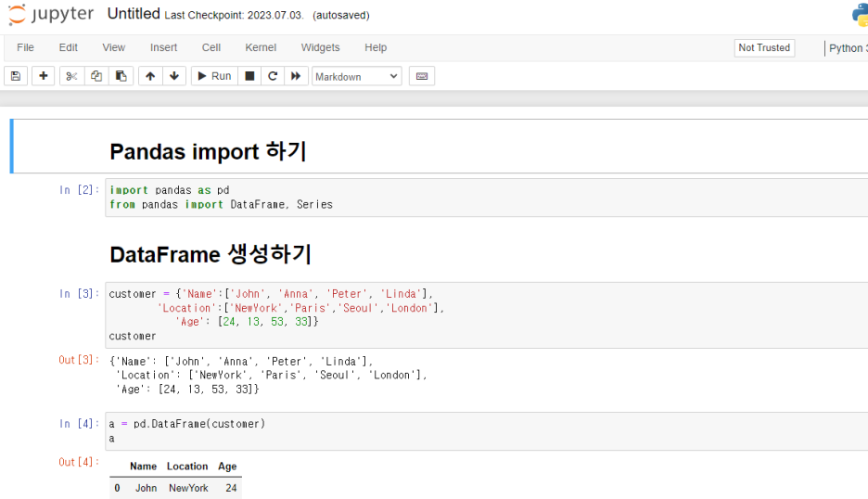The image size is (868, 499).
Task: Rename the notebook title Untitled
Action: (134, 14)
